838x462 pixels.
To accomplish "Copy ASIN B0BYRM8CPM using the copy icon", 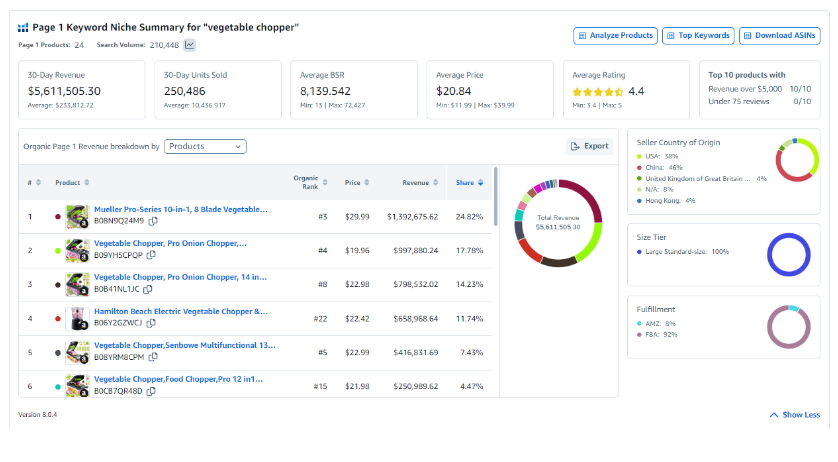I will tap(152, 357).
